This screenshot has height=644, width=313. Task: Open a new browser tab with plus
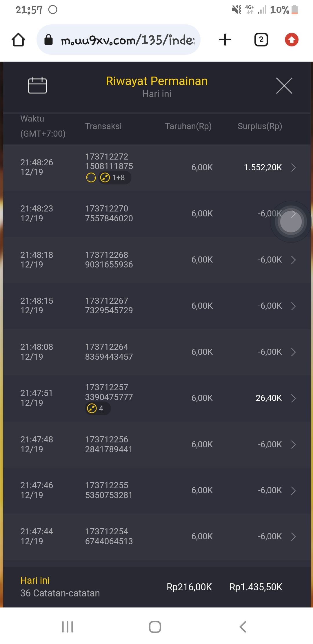pyautogui.click(x=225, y=40)
